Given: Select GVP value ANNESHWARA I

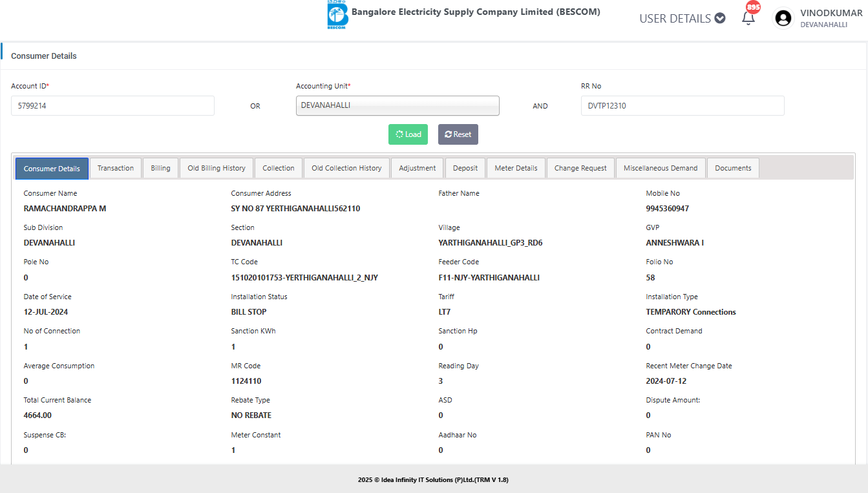Looking at the screenshot, I should click(675, 243).
